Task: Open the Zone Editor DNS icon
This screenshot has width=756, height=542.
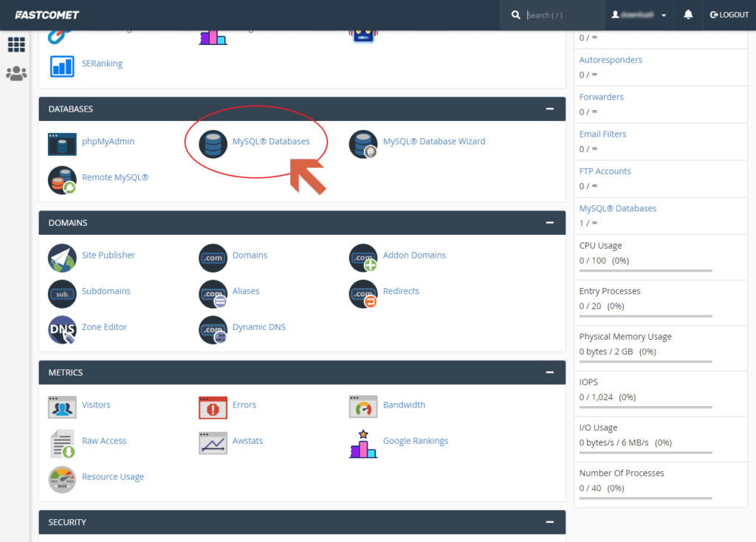Action: [62, 330]
